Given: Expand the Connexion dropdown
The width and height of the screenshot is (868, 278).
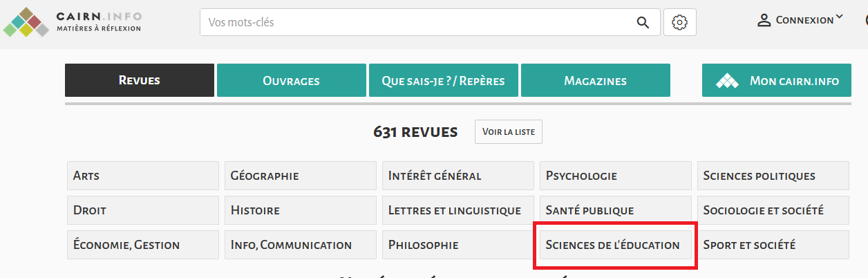Looking at the screenshot, I should click(839, 18).
